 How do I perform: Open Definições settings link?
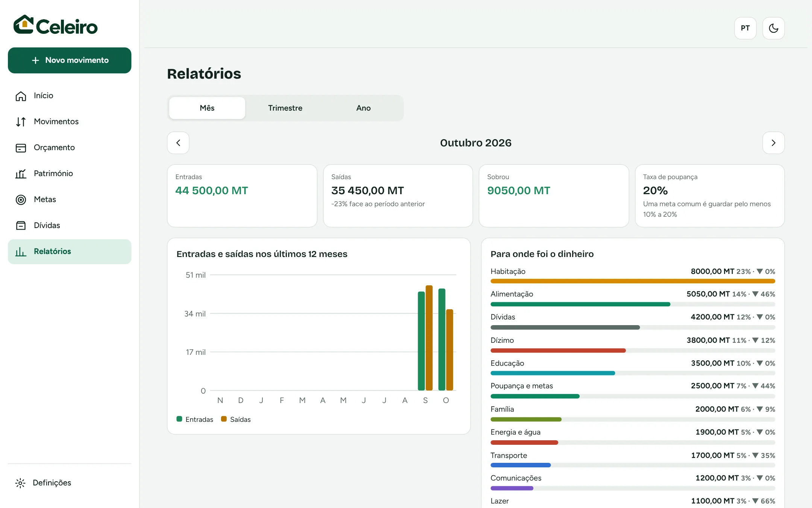click(x=70, y=483)
